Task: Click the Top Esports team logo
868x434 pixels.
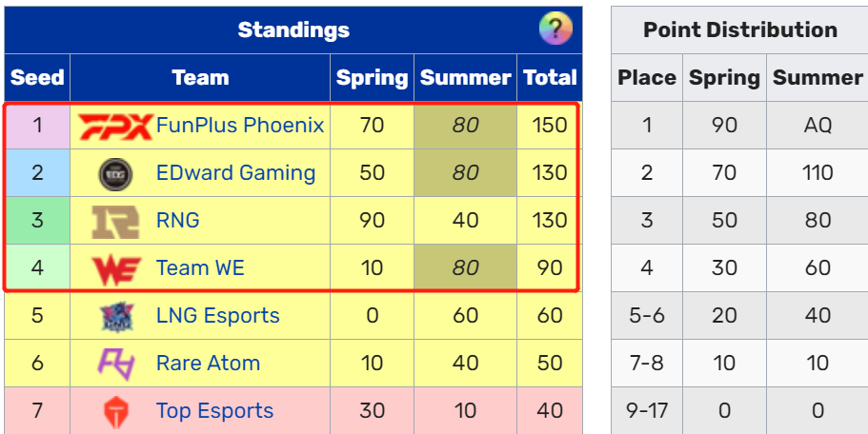Action: coord(114,411)
